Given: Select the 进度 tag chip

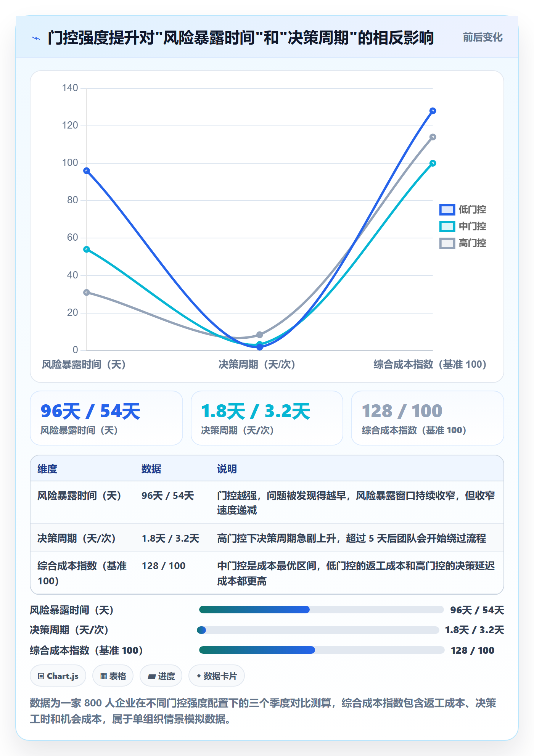Looking at the screenshot, I should (x=161, y=676).
